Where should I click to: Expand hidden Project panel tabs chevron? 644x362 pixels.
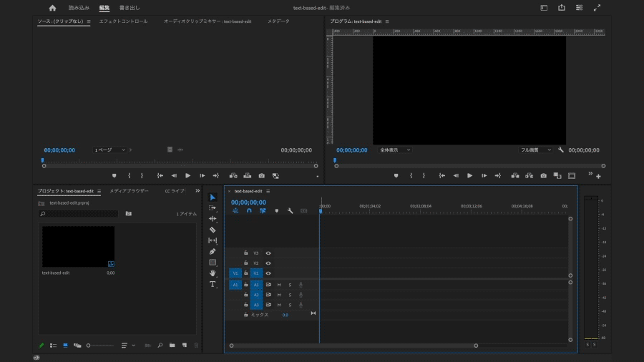pyautogui.click(x=197, y=191)
